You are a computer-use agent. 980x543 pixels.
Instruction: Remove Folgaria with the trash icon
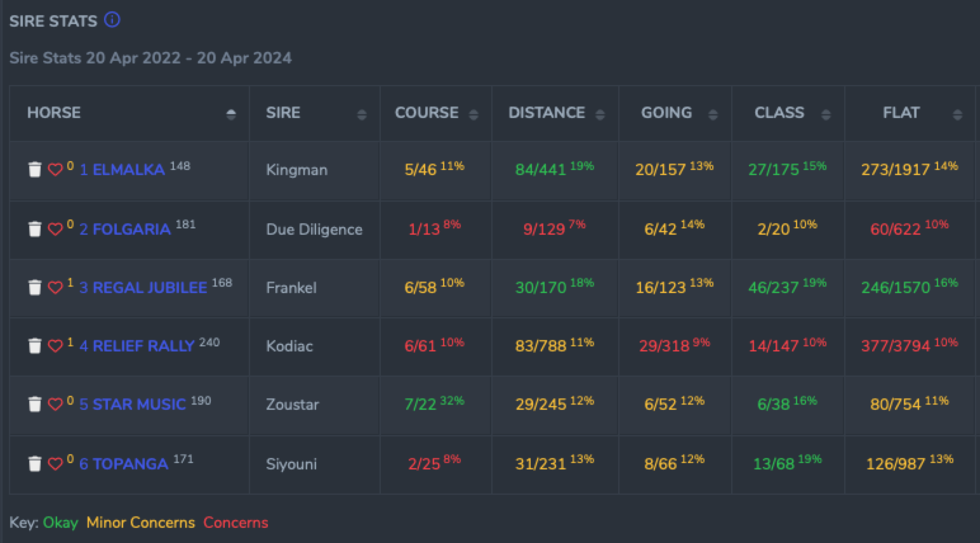click(x=35, y=229)
